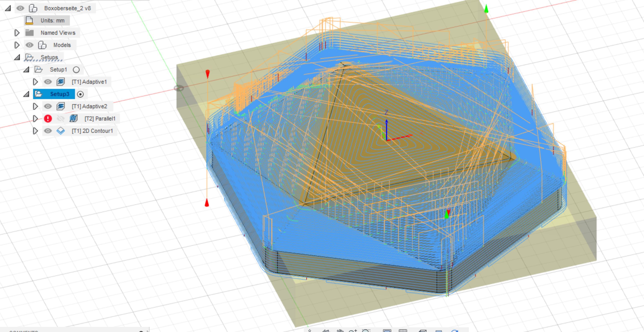Select the Setups label
Screen dimensions: 644x332
click(x=49, y=57)
